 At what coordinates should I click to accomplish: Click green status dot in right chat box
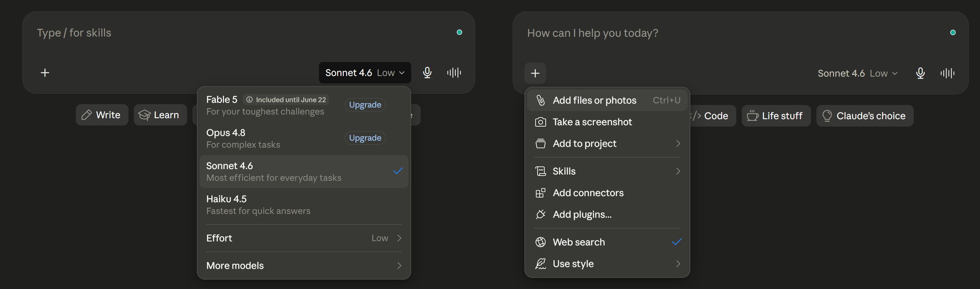(952, 32)
